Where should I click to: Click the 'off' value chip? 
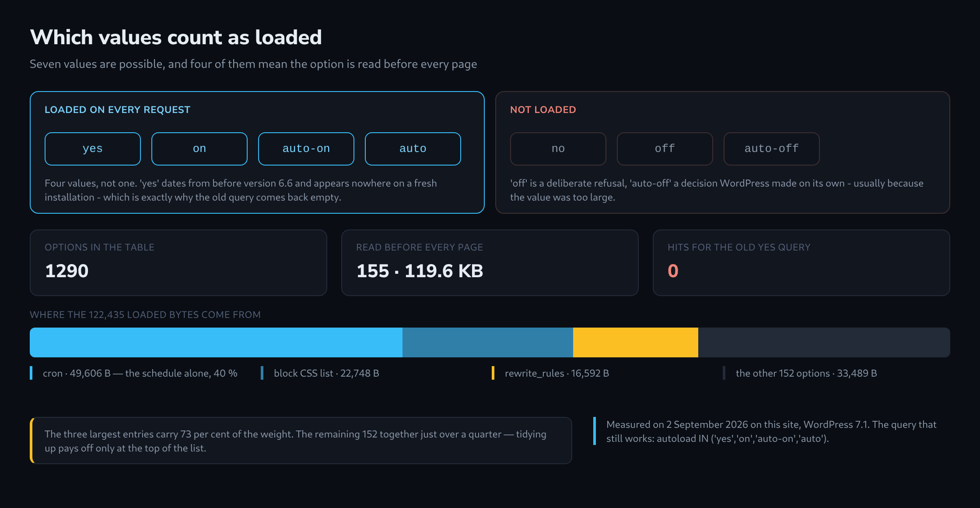coord(665,149)
